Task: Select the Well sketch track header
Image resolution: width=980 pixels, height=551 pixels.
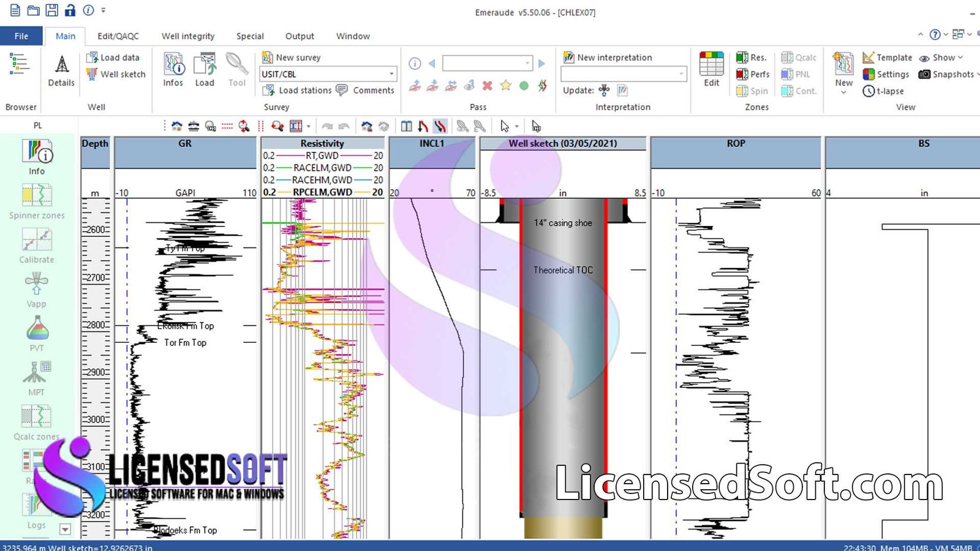Action: 563,143
